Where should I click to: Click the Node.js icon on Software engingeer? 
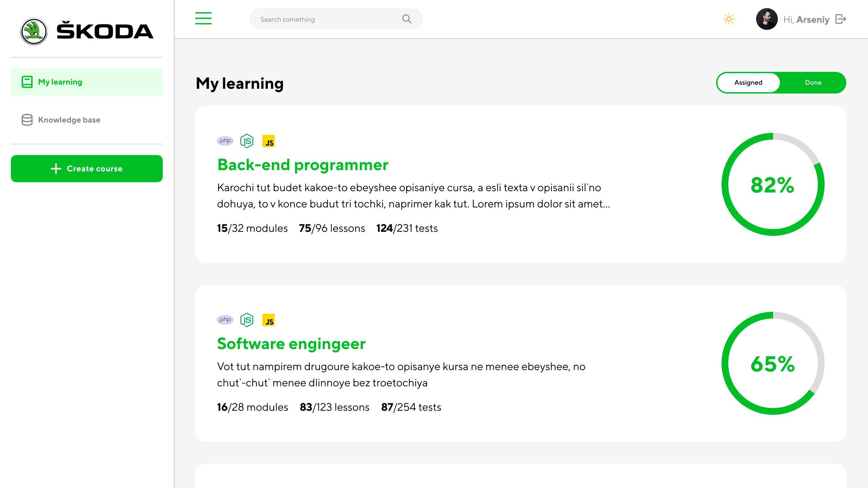coord(247,320)
